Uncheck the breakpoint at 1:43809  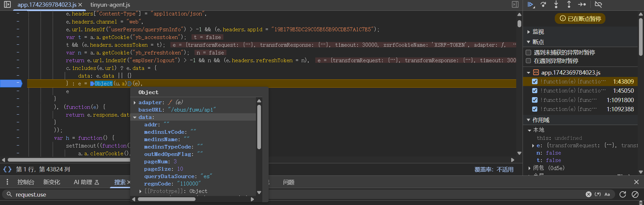535,81
